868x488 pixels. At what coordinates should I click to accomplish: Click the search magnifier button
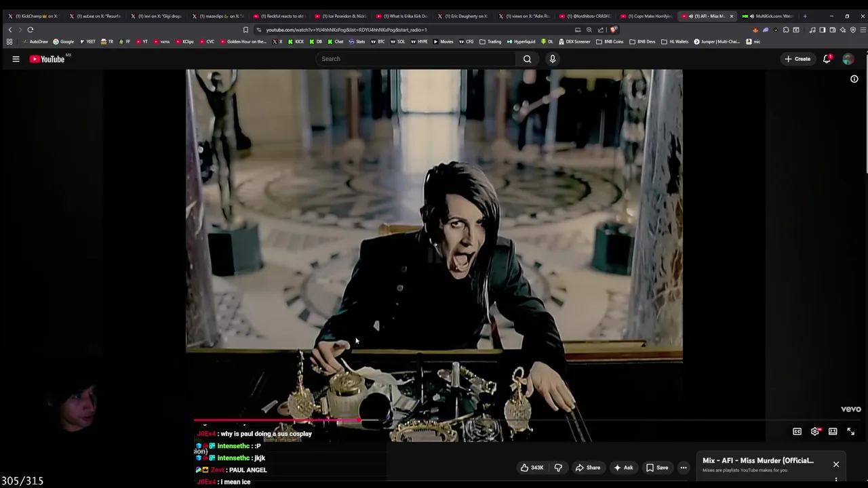pos(527,59)
